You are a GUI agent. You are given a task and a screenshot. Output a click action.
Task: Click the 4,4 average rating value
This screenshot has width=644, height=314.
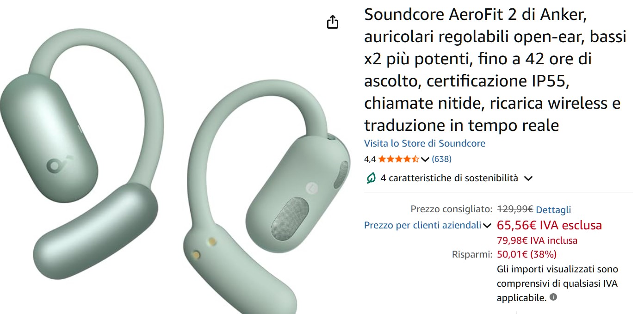[371, 159]
